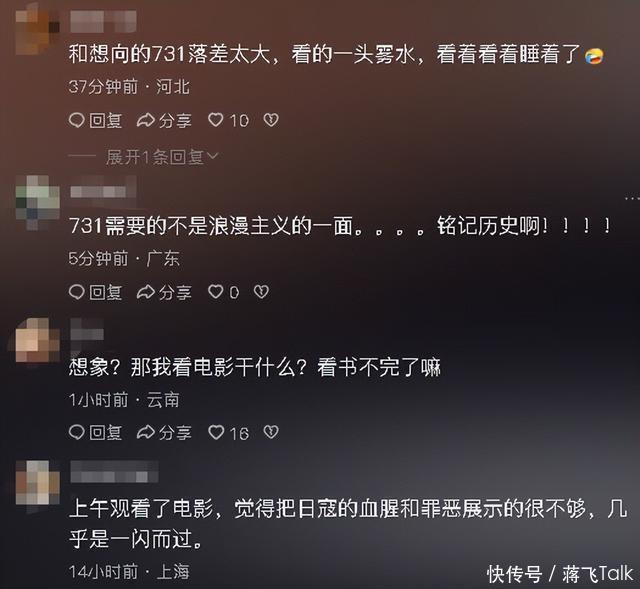Open the avatar of the Yunnan commenter
Viewport: 640px width, 589px height.
pyautogui.click(x=37, y=340)
